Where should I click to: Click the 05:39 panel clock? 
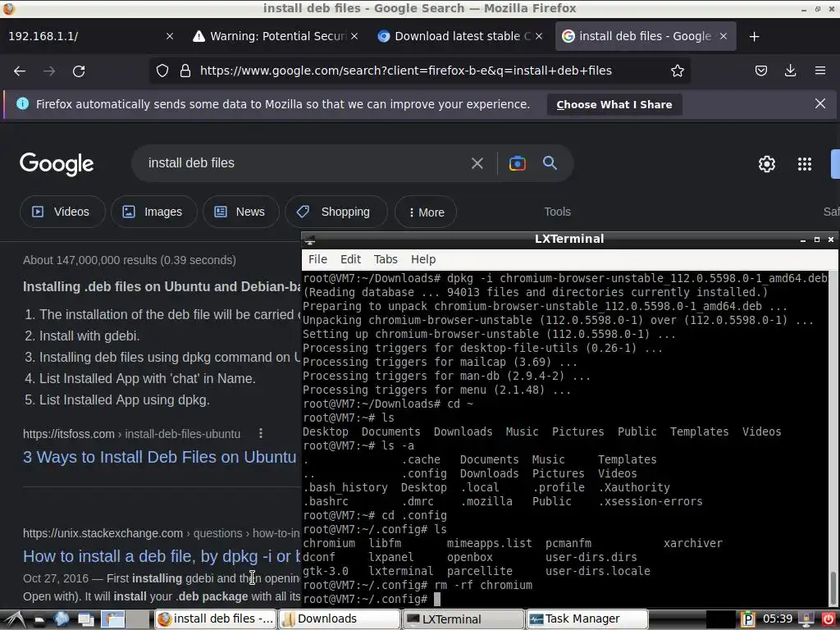[x=777, y=619]
